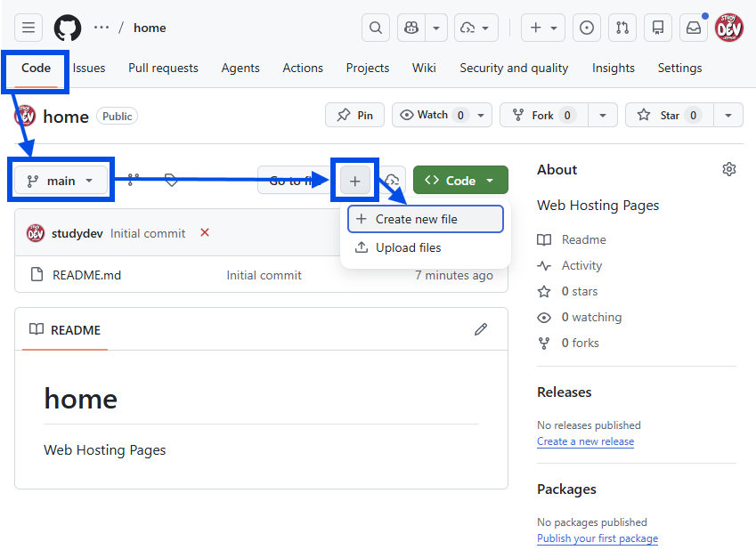756x558 pixels.
Task: Open the issues circle icon in header
Action: [586, 28]
